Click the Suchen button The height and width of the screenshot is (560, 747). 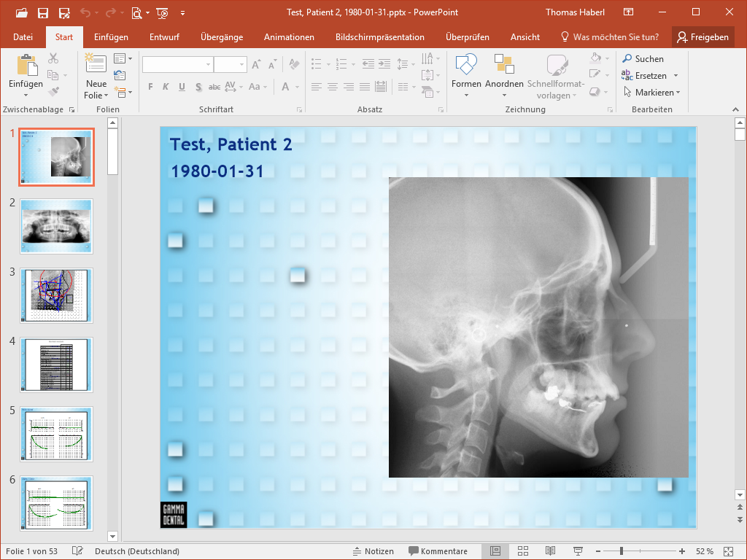tap(643, 58)
